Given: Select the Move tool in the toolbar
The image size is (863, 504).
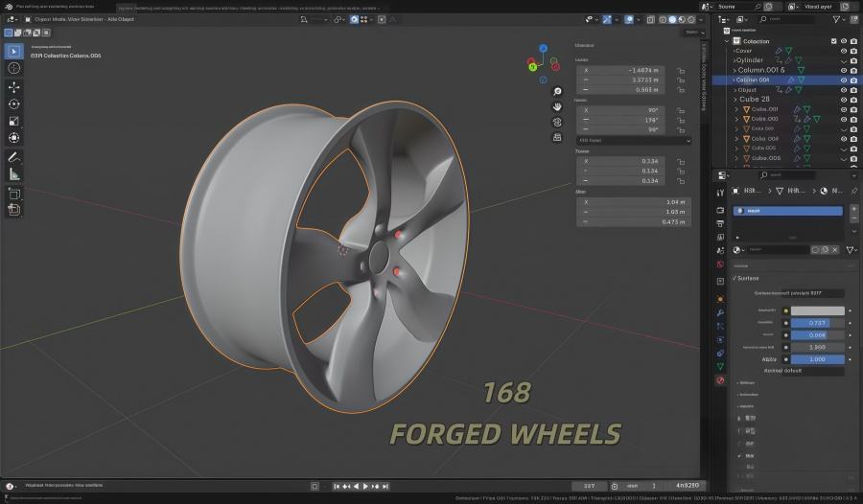Looking at the screenshot, I should (14, 86).
